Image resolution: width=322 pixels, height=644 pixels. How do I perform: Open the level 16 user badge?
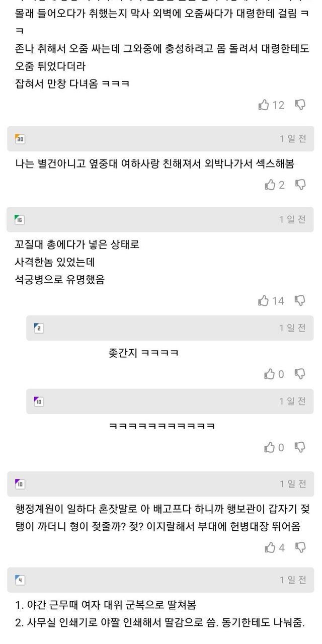pos(20,219)
